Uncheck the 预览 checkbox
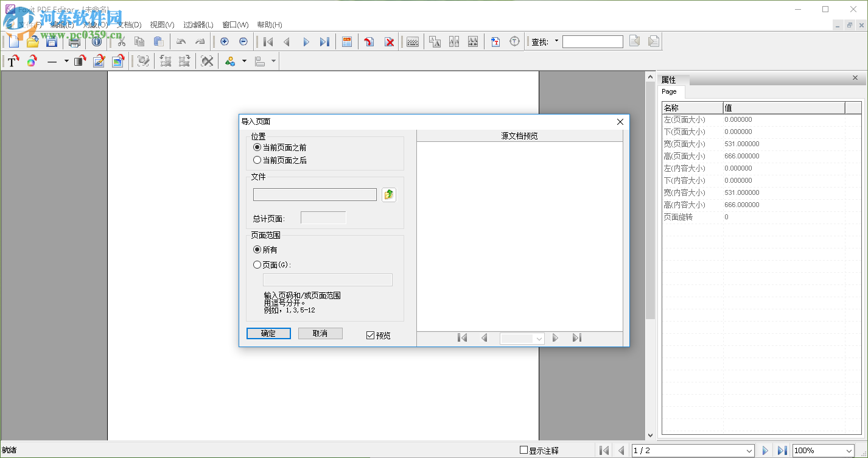The image size is (868, 458). 370,334
